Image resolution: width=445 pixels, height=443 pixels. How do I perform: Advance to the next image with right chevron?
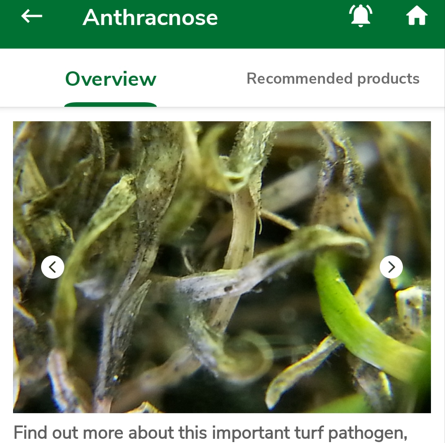click(x=391, y=267)
